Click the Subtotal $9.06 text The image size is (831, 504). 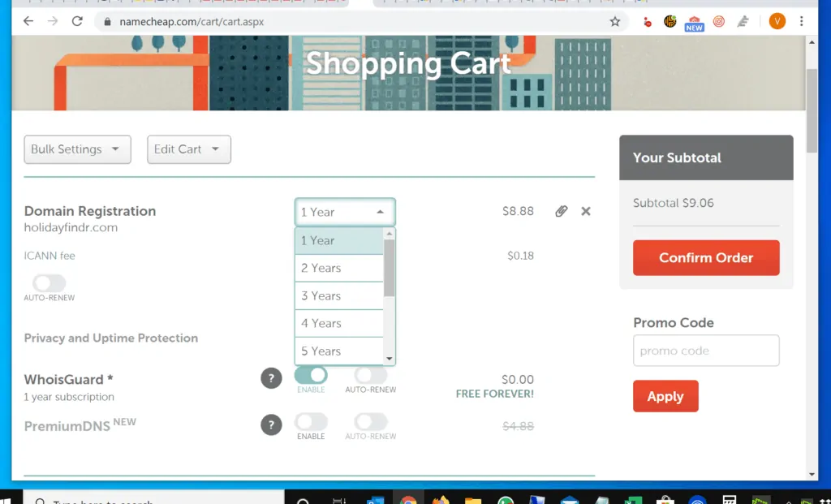point(673,203)
